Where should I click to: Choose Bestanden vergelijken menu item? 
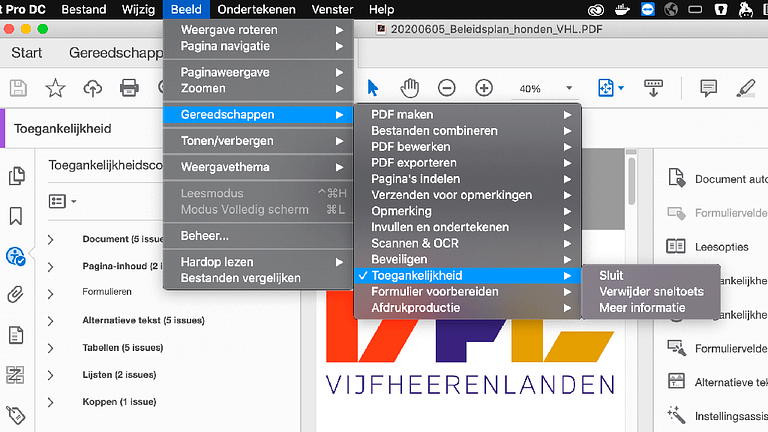(x=258, y=278)
